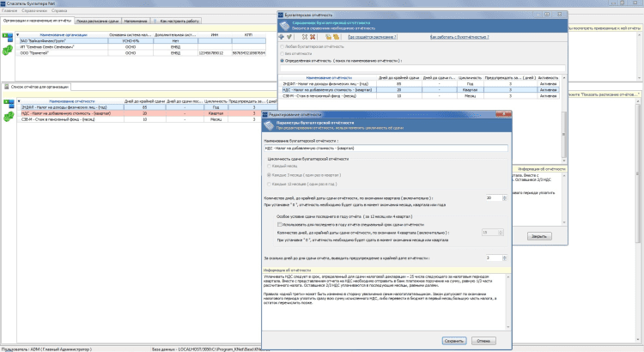Select organization row 'ИП Семёнов Семён Семёнович'

click(141, 47)
